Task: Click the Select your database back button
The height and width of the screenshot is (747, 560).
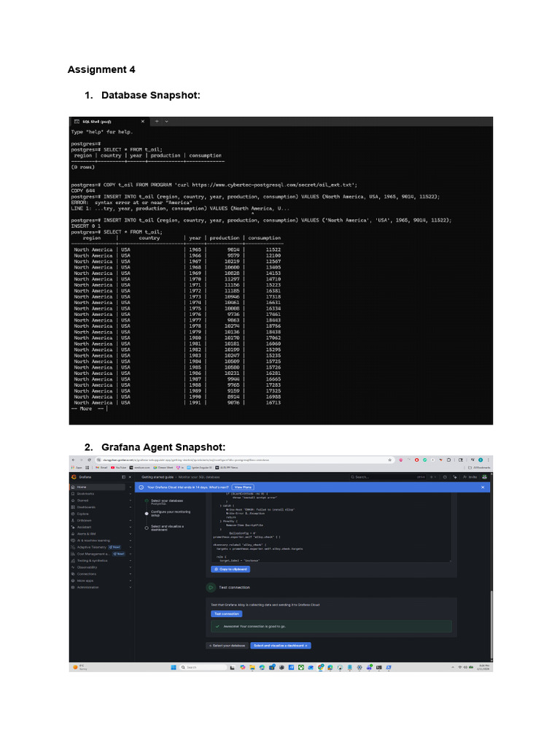Action: [227, 646]
